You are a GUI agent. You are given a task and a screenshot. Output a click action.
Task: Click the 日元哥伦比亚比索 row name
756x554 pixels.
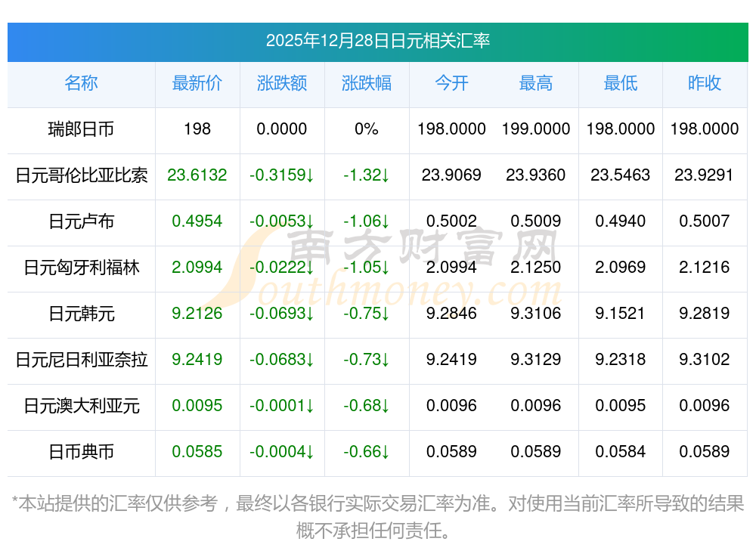(x=81, y=175)
